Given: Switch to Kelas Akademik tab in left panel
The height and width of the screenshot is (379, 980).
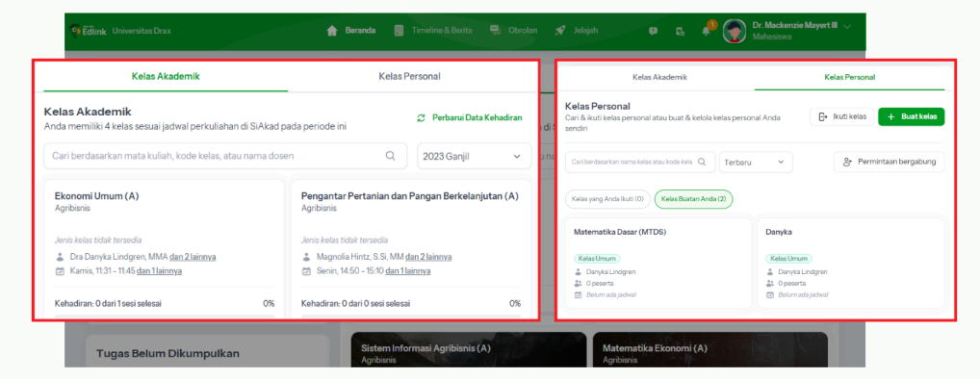Looking at the screenshot, I should 166,76.
